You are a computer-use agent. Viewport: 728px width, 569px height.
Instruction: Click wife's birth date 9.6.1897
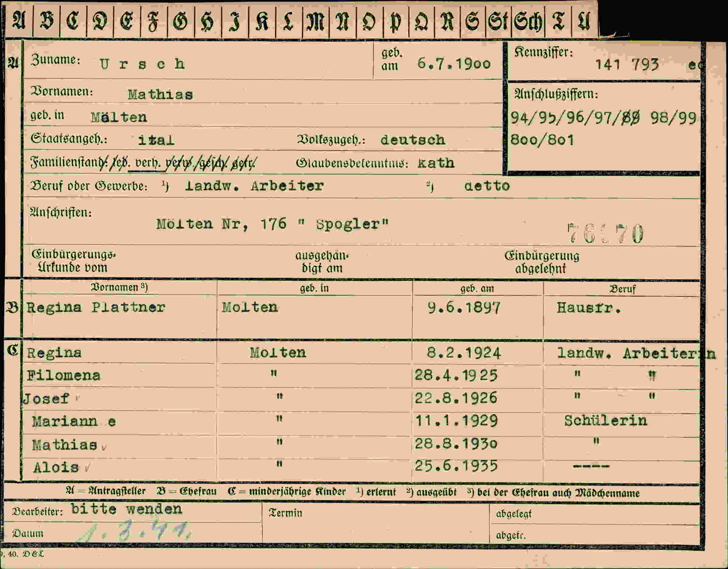click(x=464, y=308)
